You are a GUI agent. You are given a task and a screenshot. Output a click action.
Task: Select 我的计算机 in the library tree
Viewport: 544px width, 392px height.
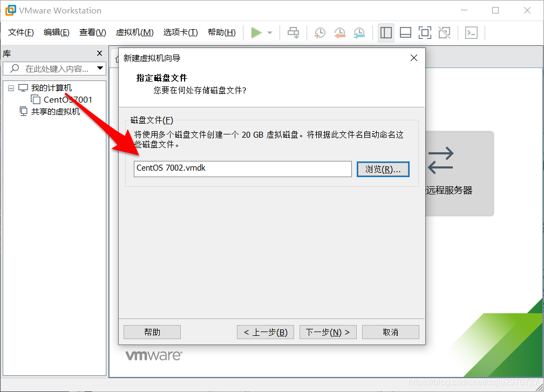51,88
